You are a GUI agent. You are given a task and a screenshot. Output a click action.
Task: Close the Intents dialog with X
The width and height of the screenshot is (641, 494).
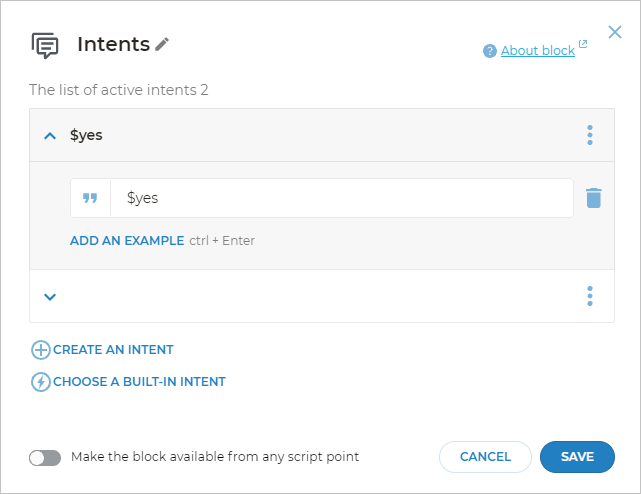click(615, 32)
